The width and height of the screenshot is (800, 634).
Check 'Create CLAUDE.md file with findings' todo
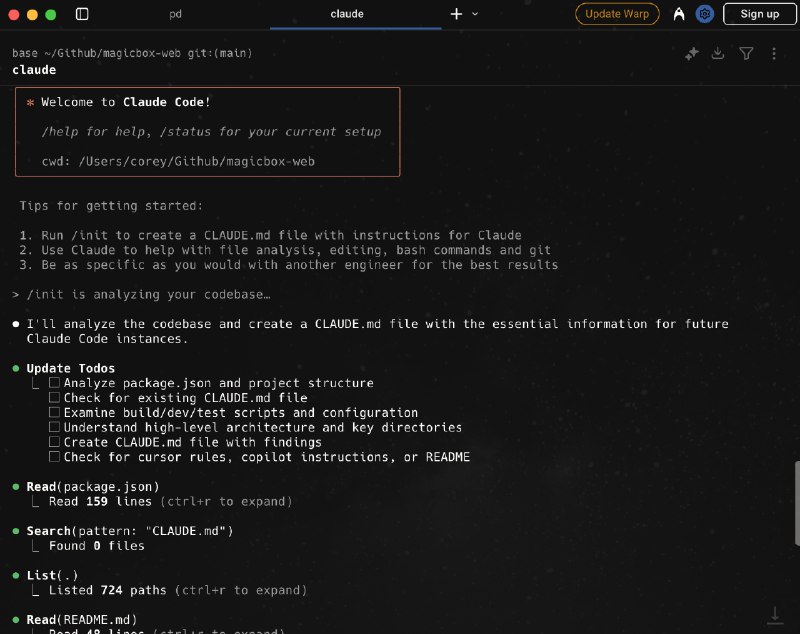(55, 442)
